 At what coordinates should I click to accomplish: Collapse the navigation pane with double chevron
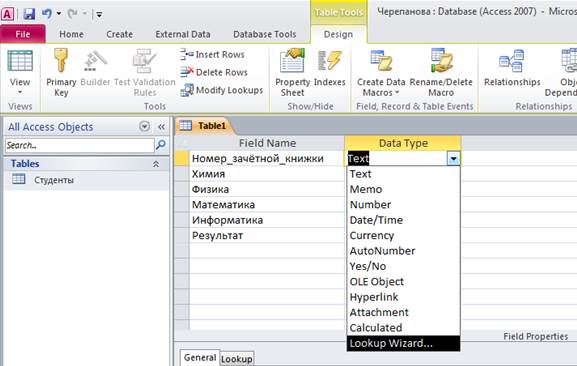point(161,127)
